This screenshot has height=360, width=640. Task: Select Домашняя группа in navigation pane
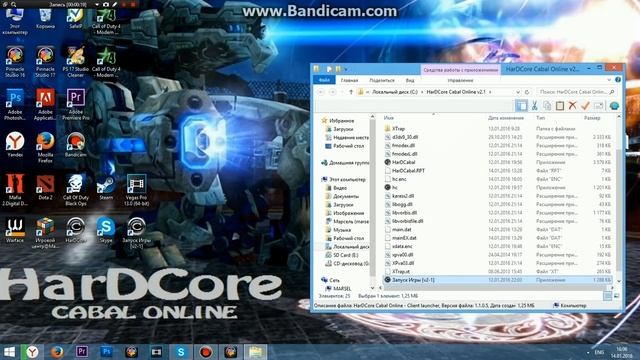[345, 163]
